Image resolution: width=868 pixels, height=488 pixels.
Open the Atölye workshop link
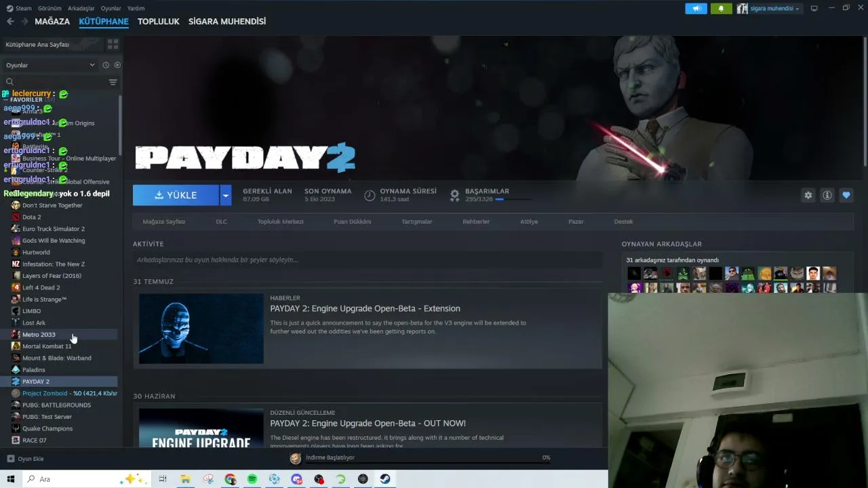529,222
